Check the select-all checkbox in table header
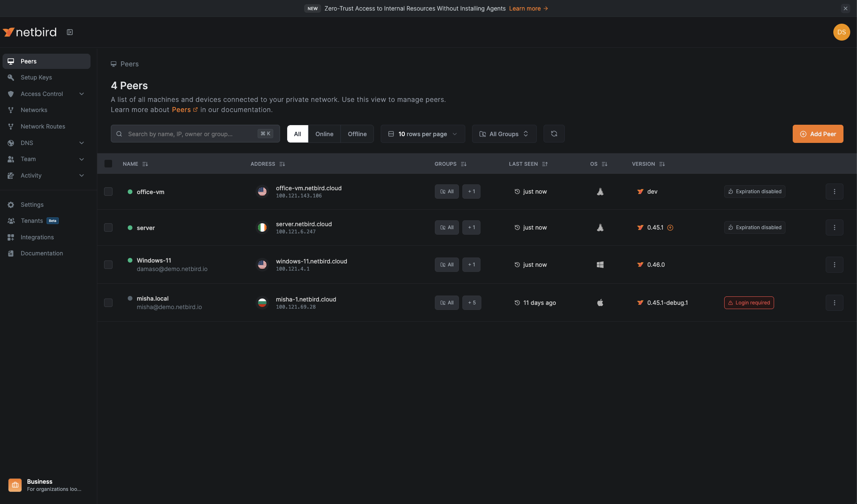This screenshot has width=857, height=504. click(108, 164)
